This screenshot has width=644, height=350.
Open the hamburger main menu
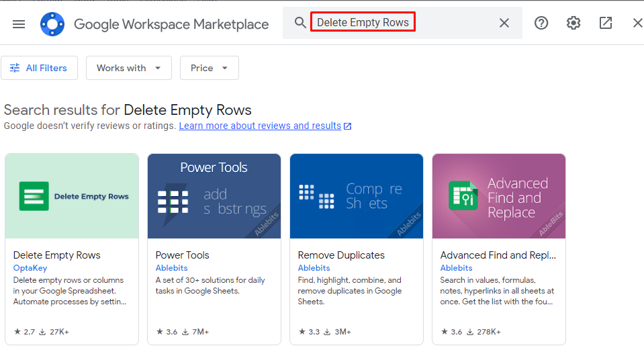19,24
